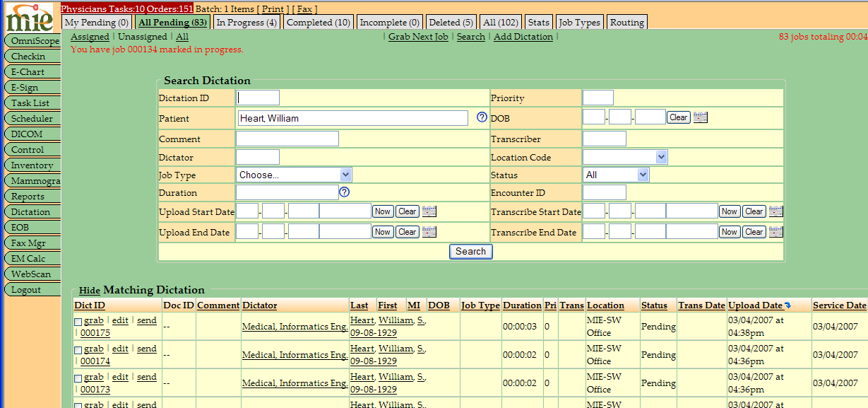Click the help icon next to Patient field

coord(482,117)
